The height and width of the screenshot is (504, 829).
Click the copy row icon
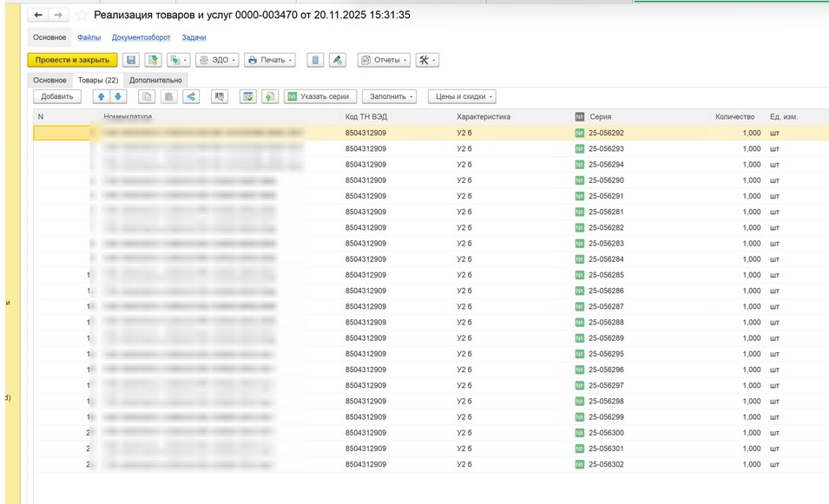[148, 96]
